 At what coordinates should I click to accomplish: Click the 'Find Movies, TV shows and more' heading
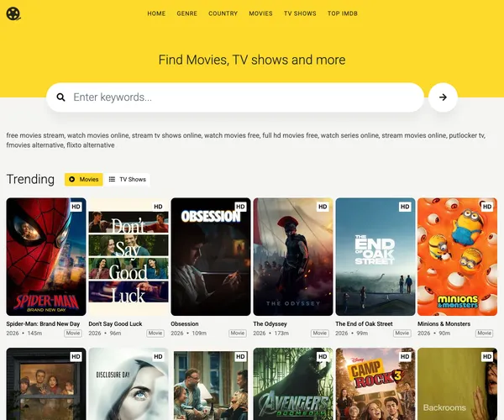click(x=252, y=60)
